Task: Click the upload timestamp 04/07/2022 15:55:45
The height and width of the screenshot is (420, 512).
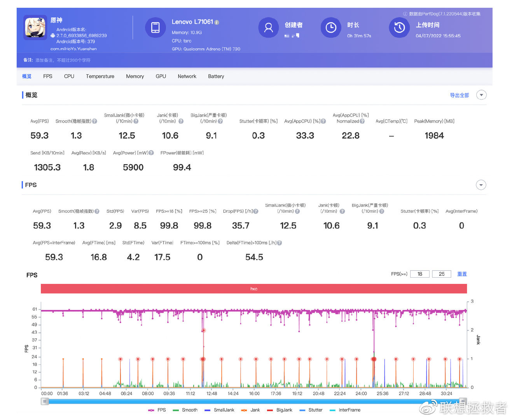Action: [438, 36]
